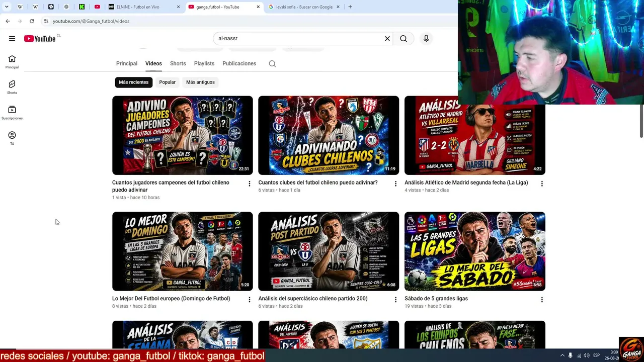Reload the current page
The width and height of the screenshot is (644, 362).
32,21
